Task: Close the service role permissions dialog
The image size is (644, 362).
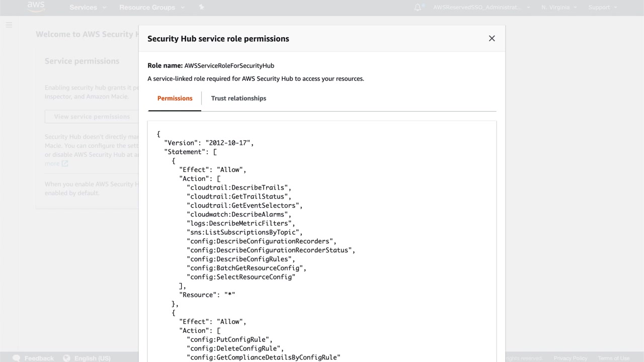Action: tap(492, 39)
